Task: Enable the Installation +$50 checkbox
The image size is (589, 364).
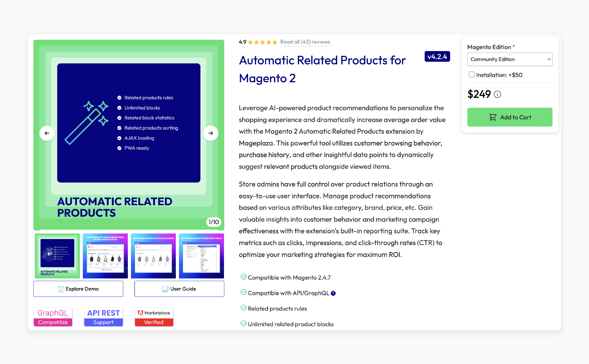Action: coord(471,75)
